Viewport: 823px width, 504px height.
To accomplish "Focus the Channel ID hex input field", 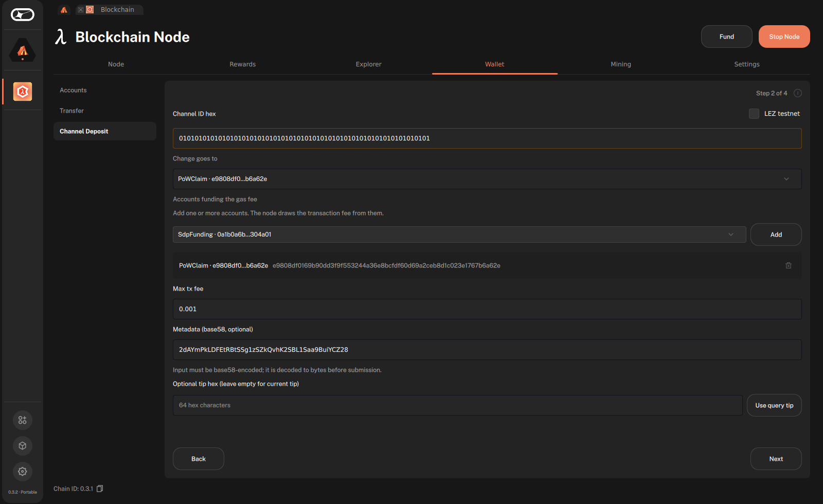I will click(x=487, y=138).
